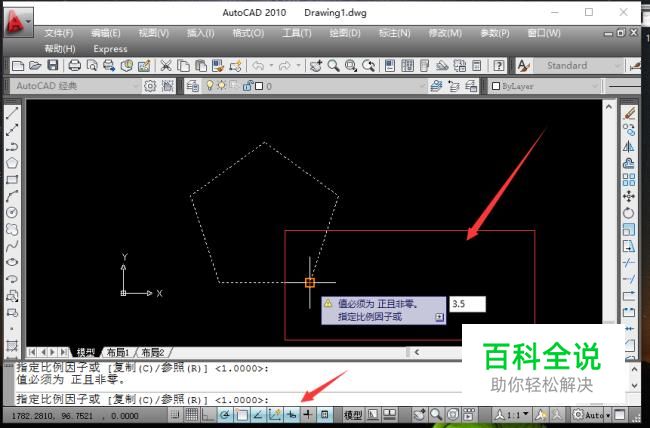Toggle Object Snap in status bar
650x428 pixels.
(x=242, y=414)
